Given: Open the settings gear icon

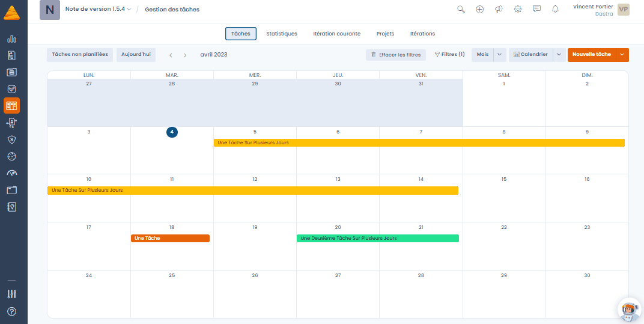Looking at the screenshot, I should point(517,9).
